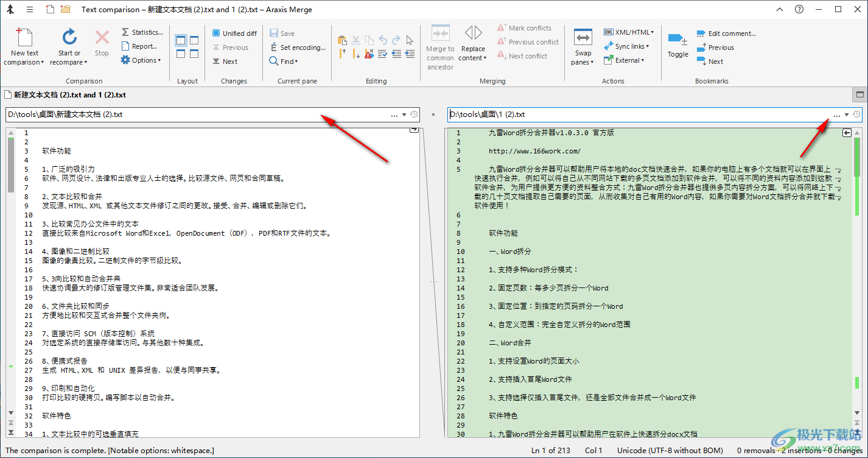
Task: Click the Undo icon
Action: [383, 40]
